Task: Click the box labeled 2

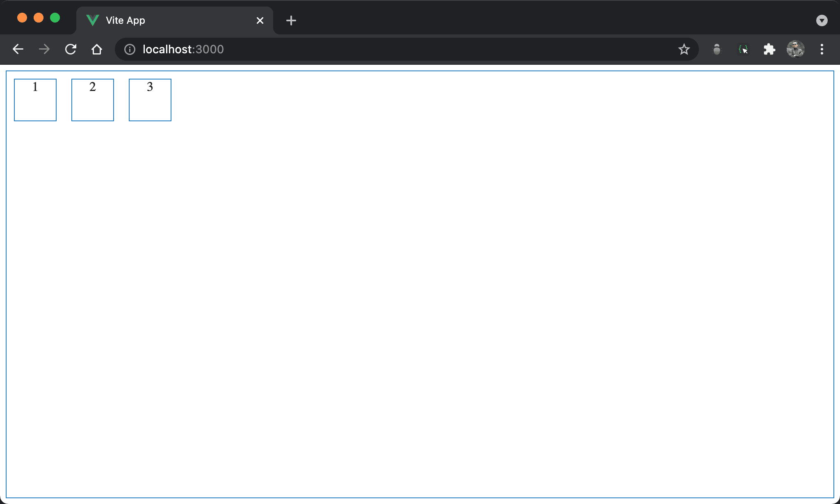Action: 93,100
